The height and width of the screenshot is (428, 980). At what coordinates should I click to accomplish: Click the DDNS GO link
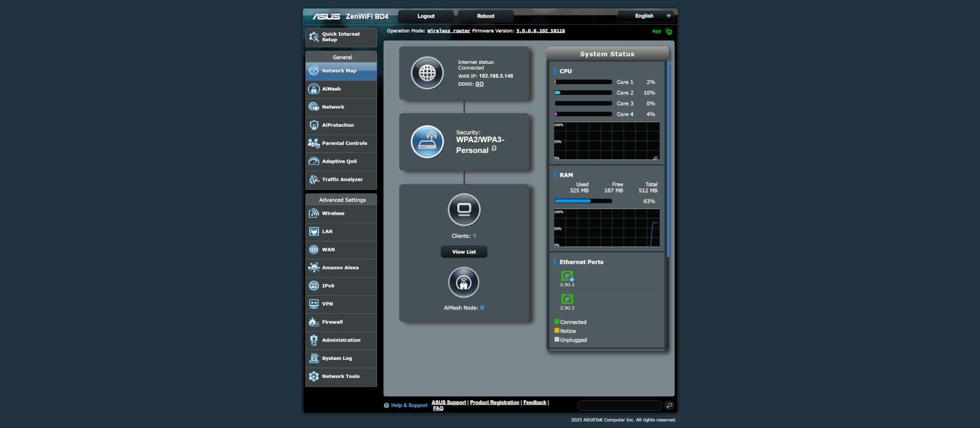479,84
